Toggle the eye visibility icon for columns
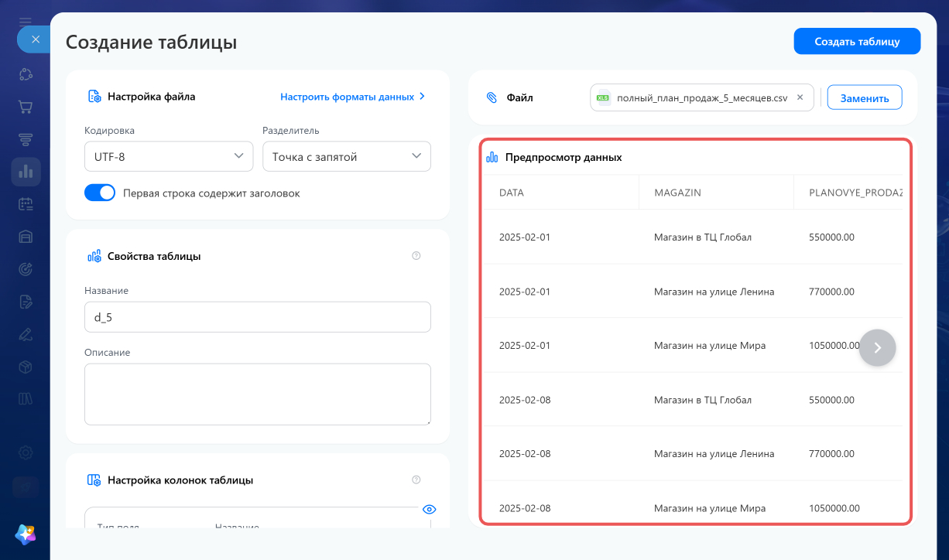 point(430,509)
